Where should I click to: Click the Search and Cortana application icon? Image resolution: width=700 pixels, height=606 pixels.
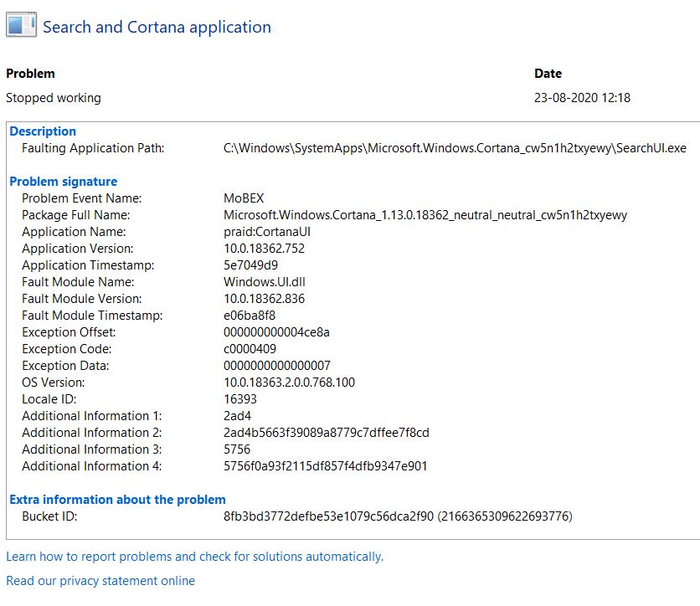[x=21, y=25]
